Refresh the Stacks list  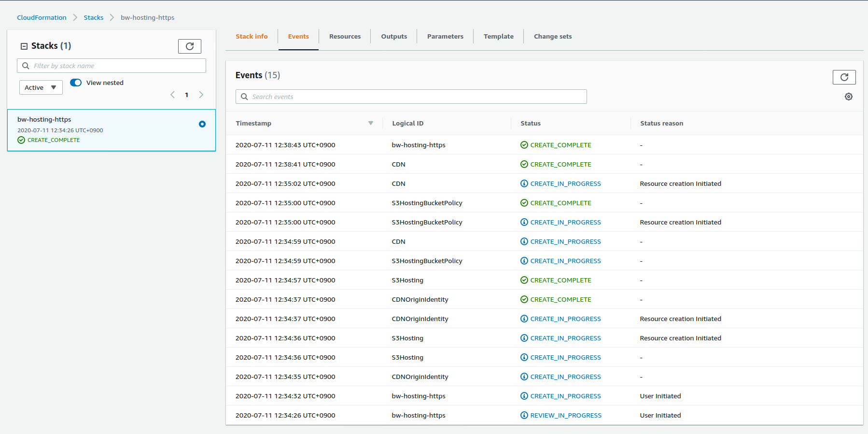click(189, 46)
